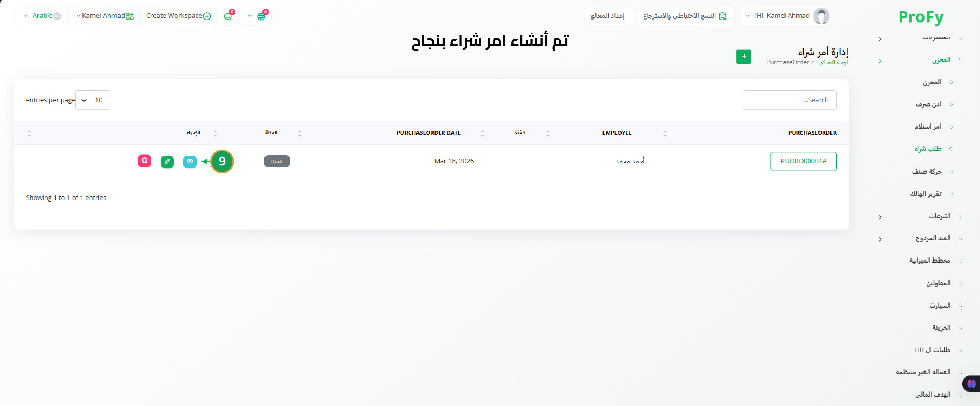Open العمالة الغير منتظمة sidebar item
This screenshot has height=406, width=980.
click(923, 372)
